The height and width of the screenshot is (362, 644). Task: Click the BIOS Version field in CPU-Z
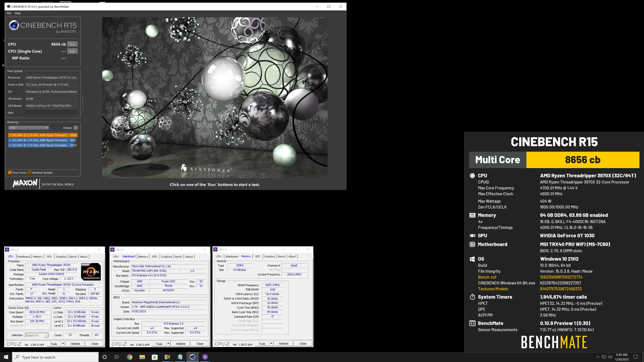[x=168, y=307]
